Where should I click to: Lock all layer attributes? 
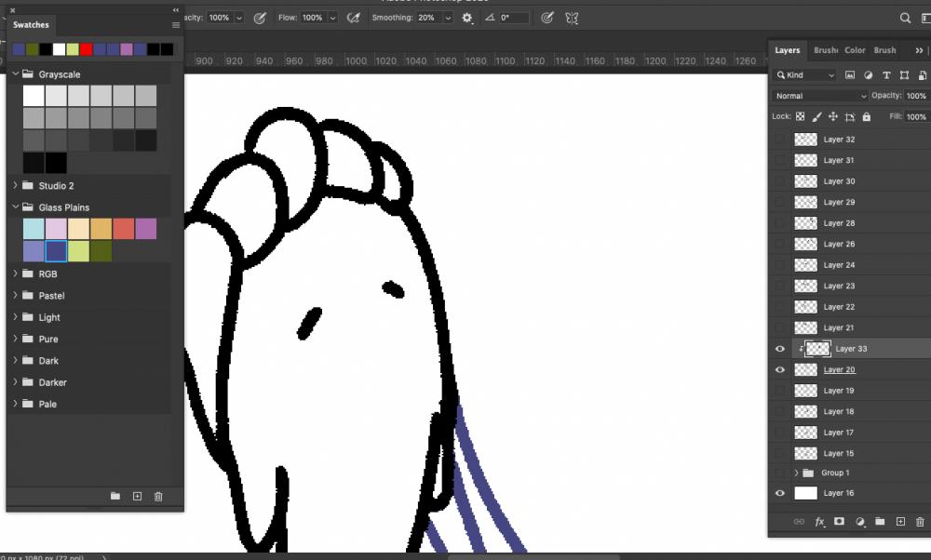pyautogui.click(x=866, y=117)
